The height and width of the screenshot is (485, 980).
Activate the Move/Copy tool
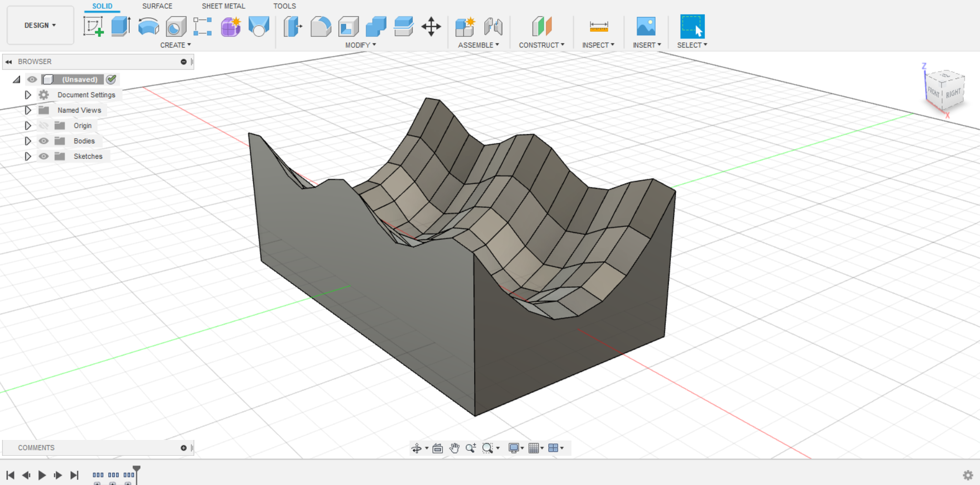[431, 26]
